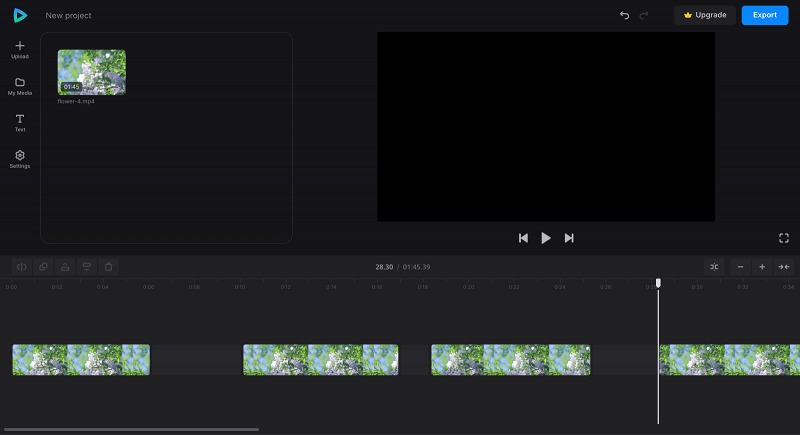Toggle fullscreen preview

point(784,238)
